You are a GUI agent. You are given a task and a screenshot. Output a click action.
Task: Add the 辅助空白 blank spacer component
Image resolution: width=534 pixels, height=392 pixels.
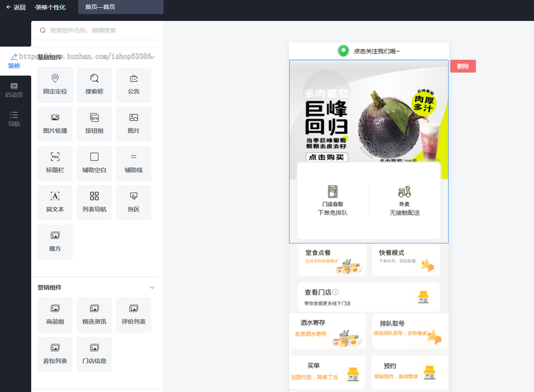[x=94, y=163]
